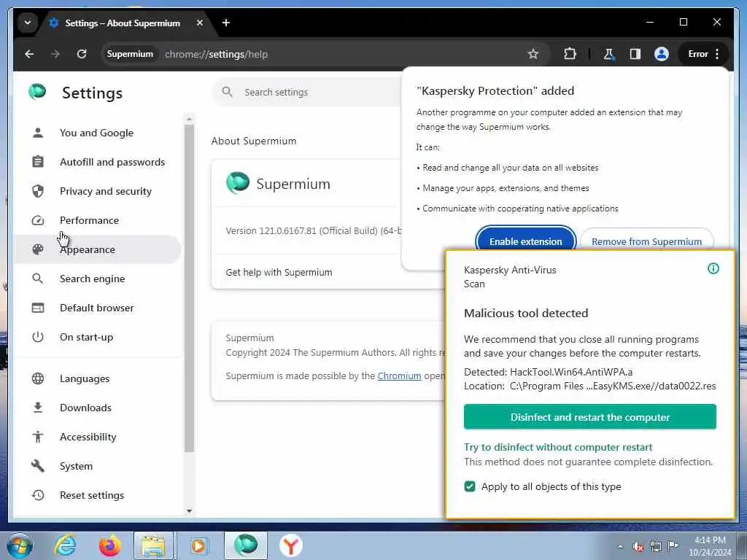
Task: Click the chrome://settings/help address field
Action: pyautogui.click(x=216, y=54)
